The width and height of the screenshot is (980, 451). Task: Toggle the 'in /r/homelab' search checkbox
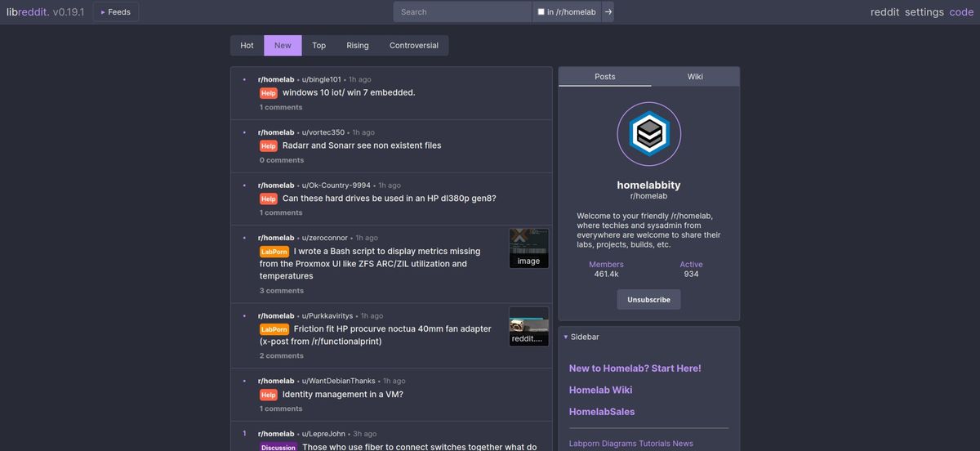coord(541,12)
